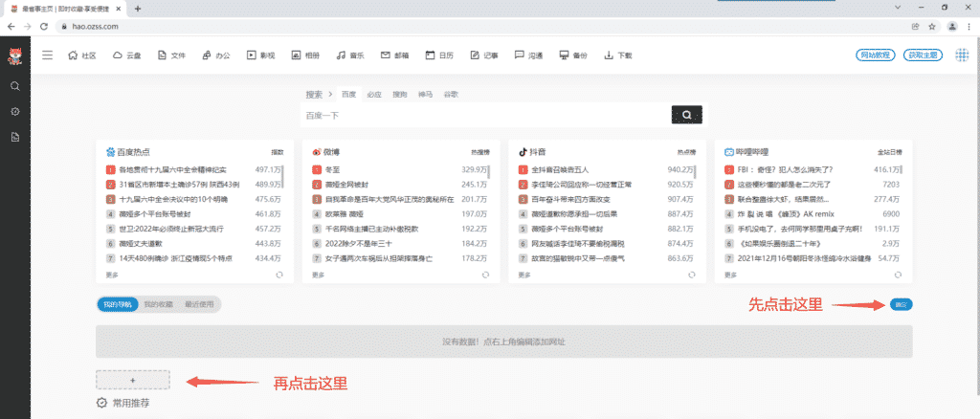
Task: Open Weibo topic 冬至
Action: [x=332, y=169]
